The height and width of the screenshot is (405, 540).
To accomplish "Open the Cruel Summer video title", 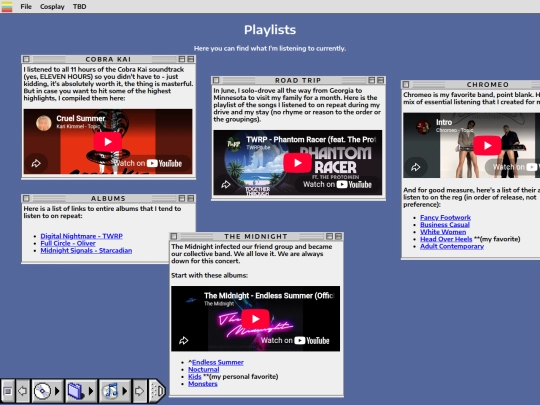I will [x=81, y=118].
